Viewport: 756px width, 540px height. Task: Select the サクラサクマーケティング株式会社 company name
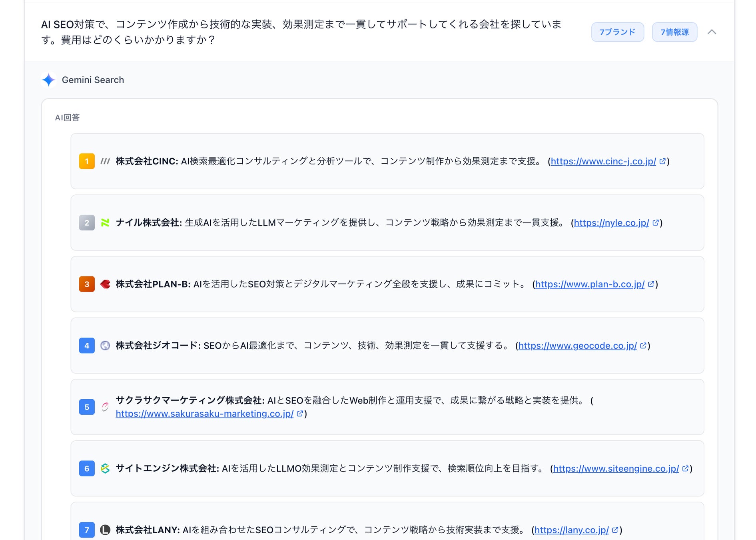(190, 400)
